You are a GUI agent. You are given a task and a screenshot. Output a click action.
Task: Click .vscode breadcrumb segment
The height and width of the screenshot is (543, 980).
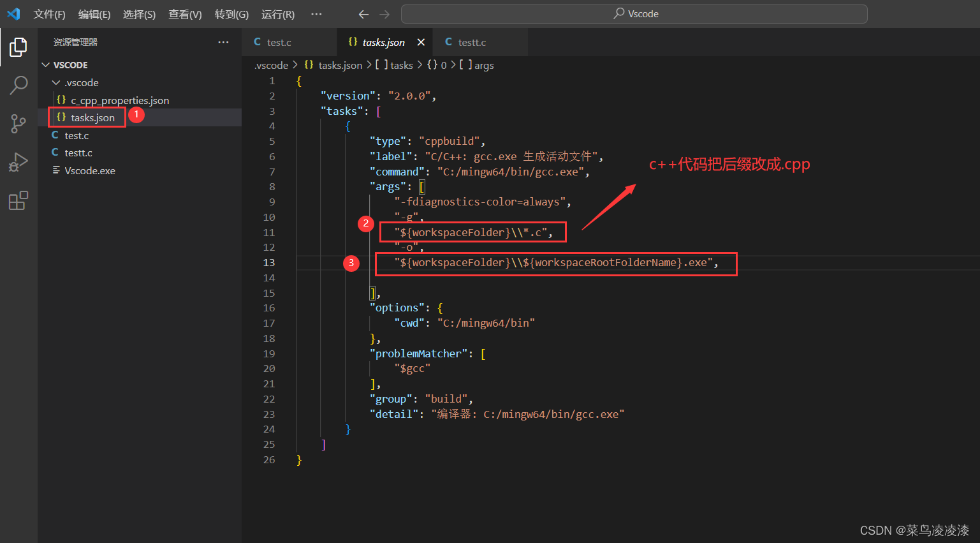pos(272,65)
